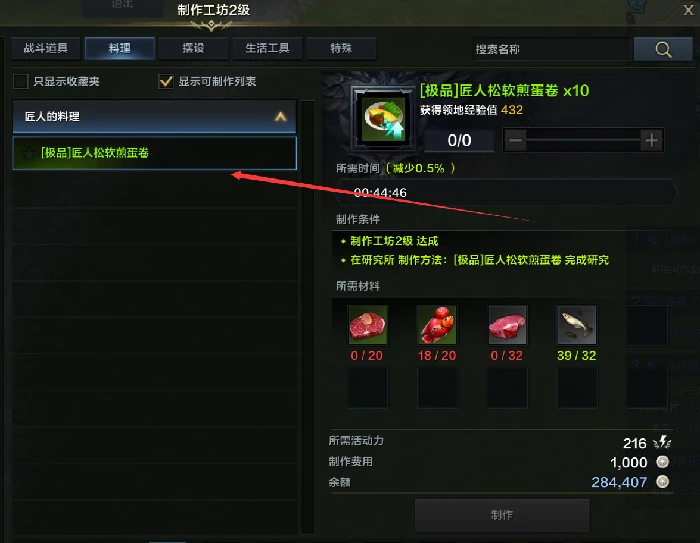Select the [极品]匠人松软煎蛋卷 recipe entry
The image size is (700, 543).
coord(154,153)
